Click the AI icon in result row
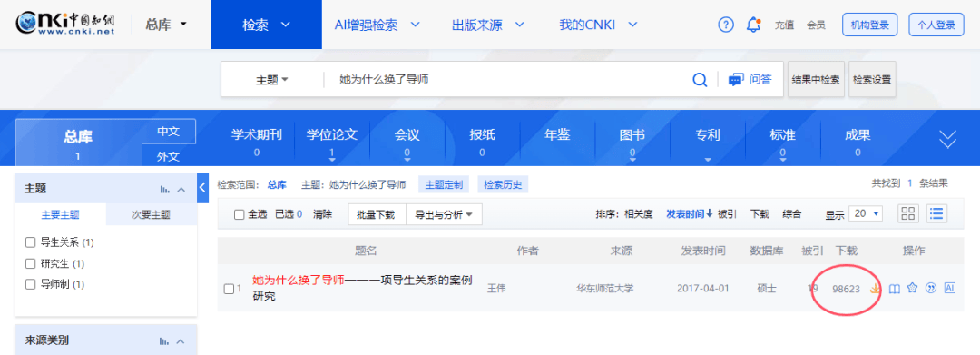Image resolution: width=980 pixels, height=355 pixels. pos(950,288)
